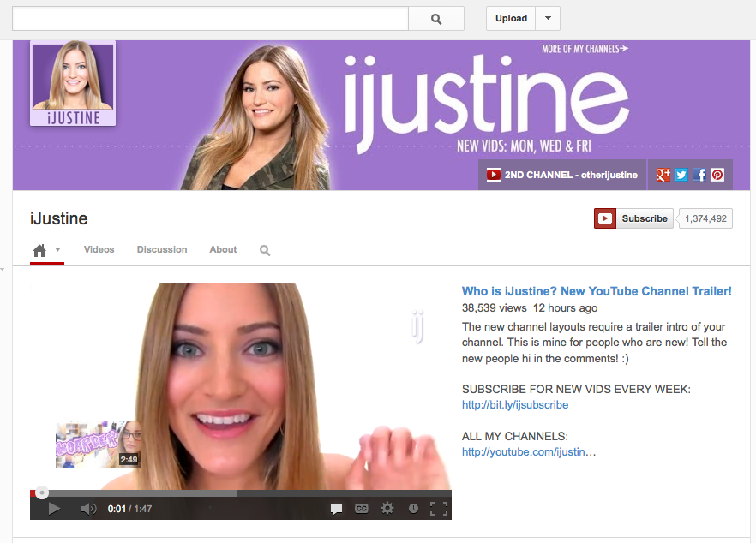Screen dimensions: 756x543
Task: Click the search magnifier button
Action: (x=435, y=19)
